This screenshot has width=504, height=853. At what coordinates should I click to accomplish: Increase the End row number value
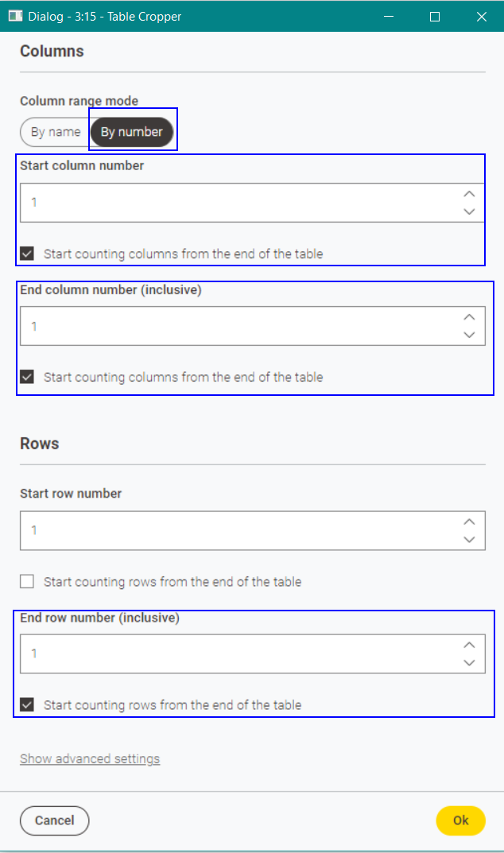coord(469,645)
